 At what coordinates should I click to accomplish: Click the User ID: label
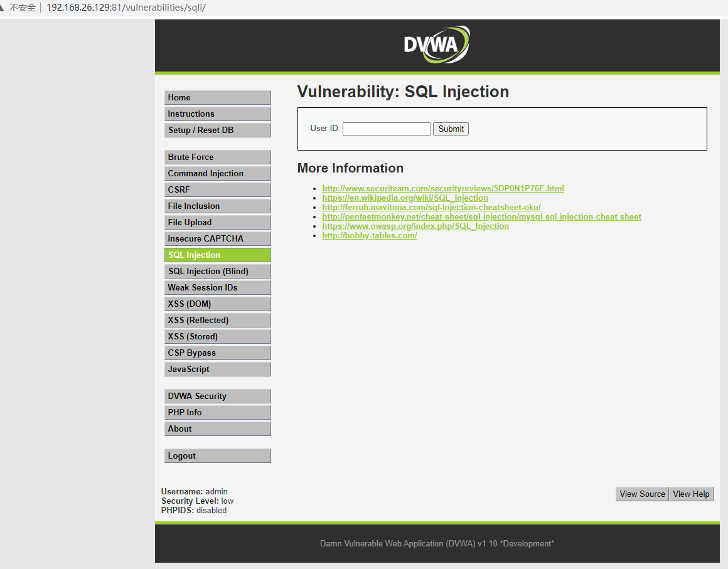325,128
